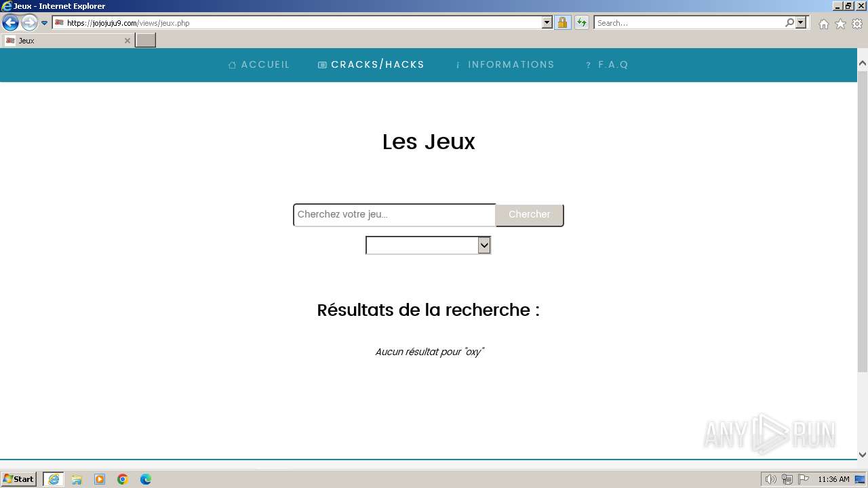Open the empty category dropdown

tap(428, 245)
